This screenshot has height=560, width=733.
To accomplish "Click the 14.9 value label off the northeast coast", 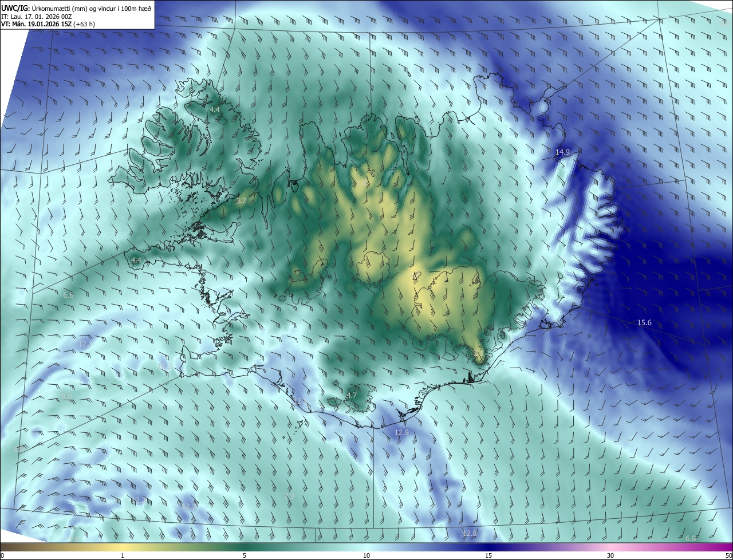I will 562,152.
